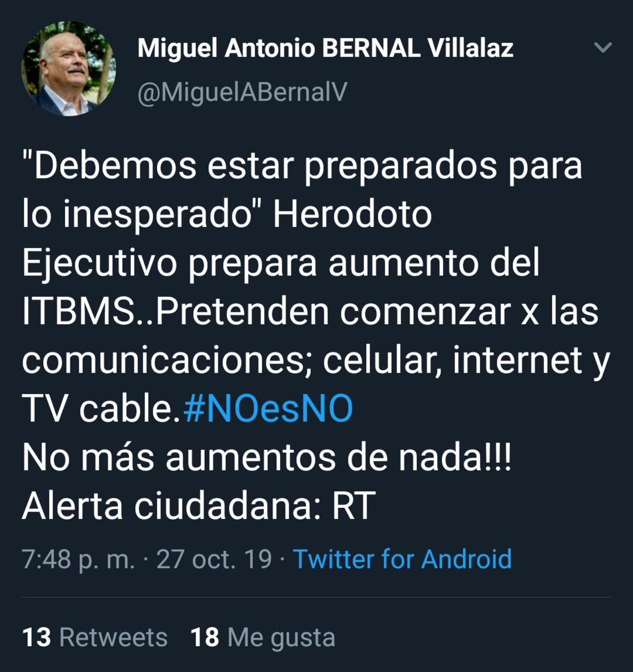Click the "comunicaciones; celular, internet y" line

tap(316, 362)
